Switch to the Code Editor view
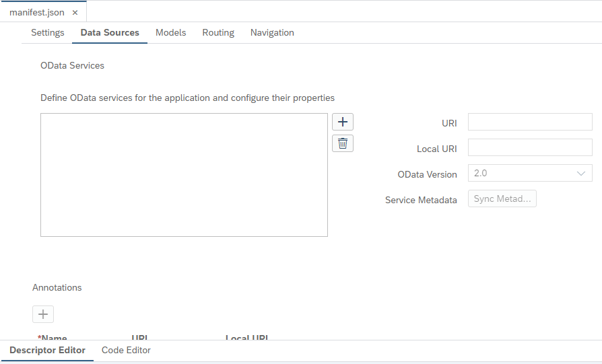The height and width of the screenshot is (364, 602). [126, 350]
